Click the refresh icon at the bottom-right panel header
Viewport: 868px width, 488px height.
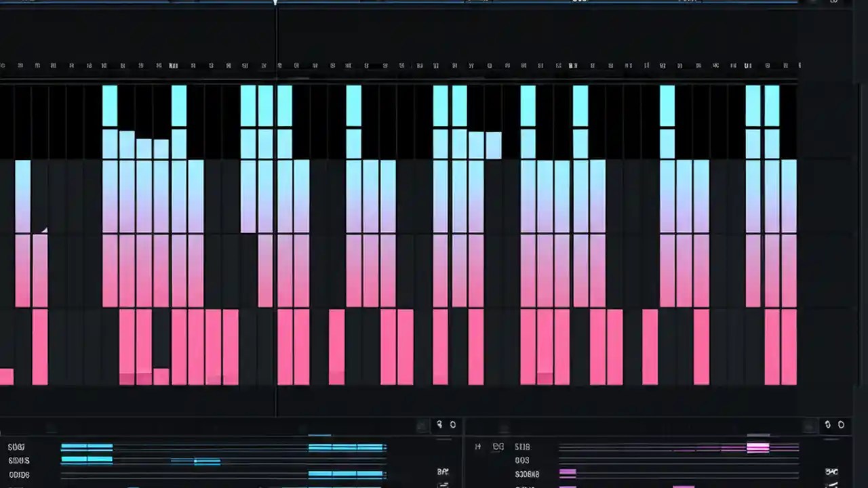coord(841,424)
